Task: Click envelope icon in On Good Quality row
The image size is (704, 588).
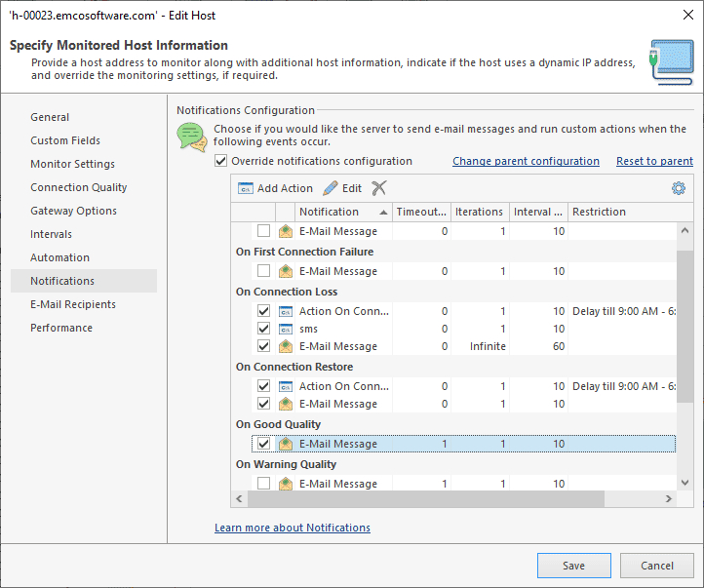Action: click(x=286, y=444)
